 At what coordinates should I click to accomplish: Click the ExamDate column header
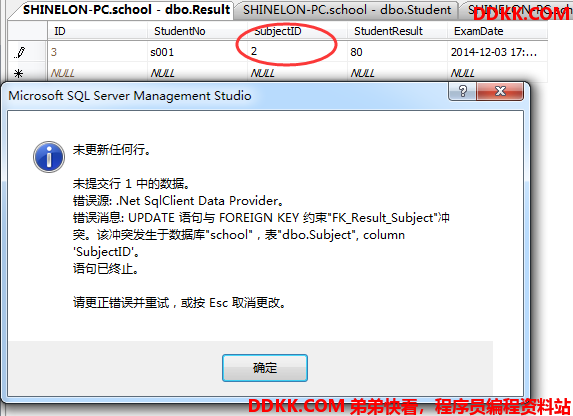(497, 31)
